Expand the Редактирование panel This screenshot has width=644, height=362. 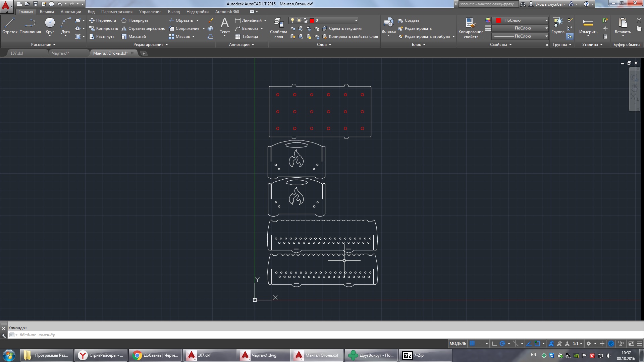click(151, 45)
